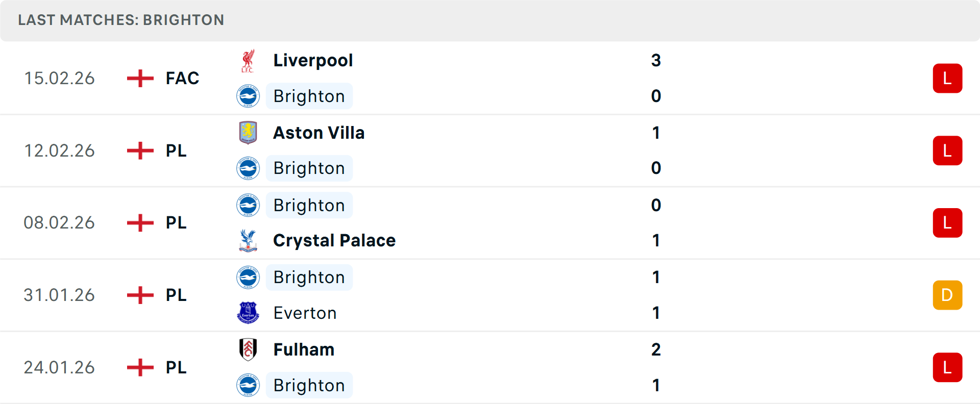Click the Liverpool club crest
The width and height of the screenshot is (980, 404).
click(248, 61)
